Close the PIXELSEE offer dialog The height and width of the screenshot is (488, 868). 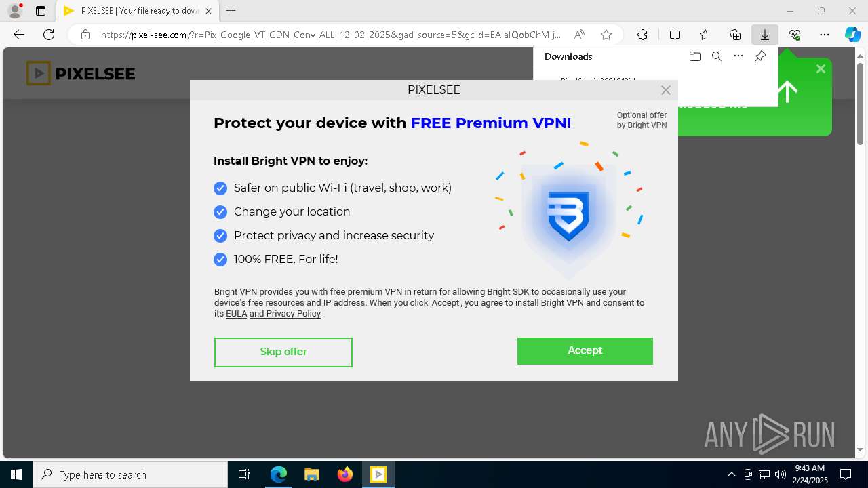tap(666, 90)
